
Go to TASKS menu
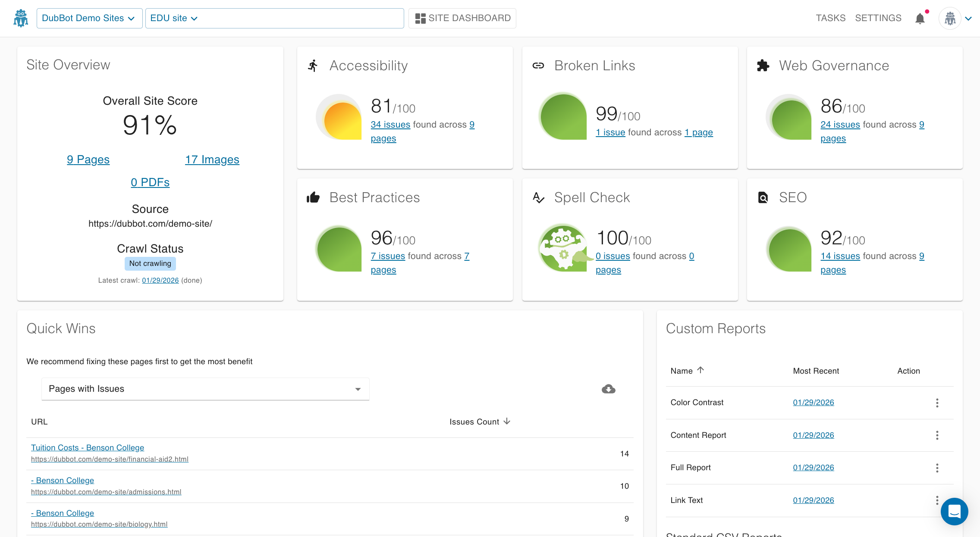[830, 18]
